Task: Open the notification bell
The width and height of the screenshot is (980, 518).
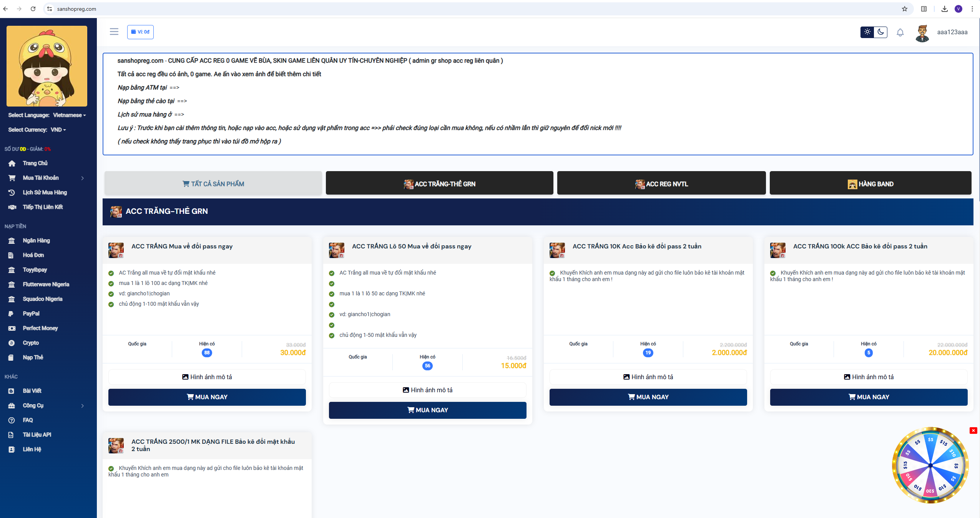Action: click(x=900, y=32)
